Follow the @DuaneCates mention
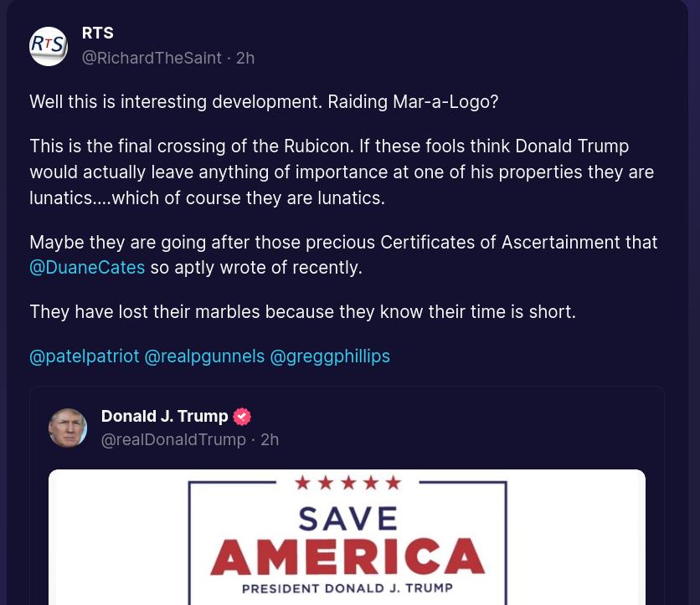Image resolution: width=700 pixels, height=605 pixels. click(87, 268)
